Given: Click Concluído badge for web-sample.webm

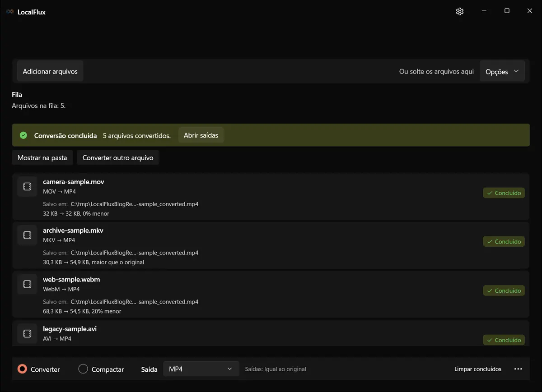Looking at the screenshot, I should click(504, 291).
